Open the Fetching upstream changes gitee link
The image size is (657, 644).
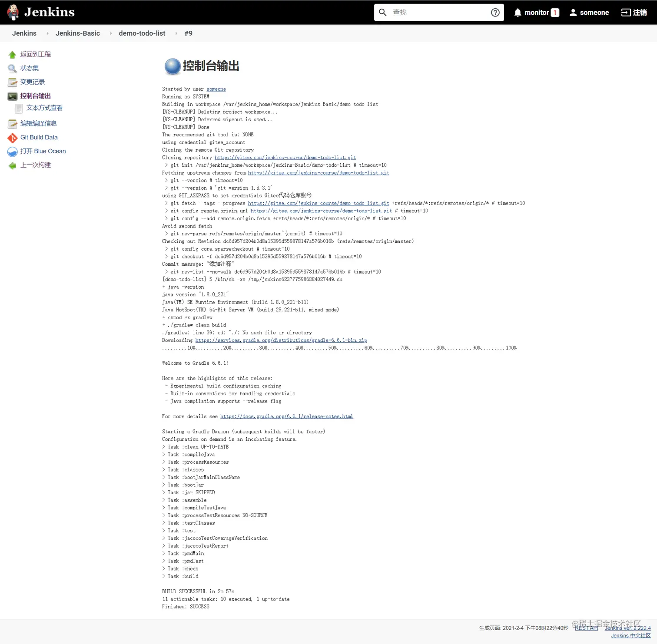pos(319,173)
